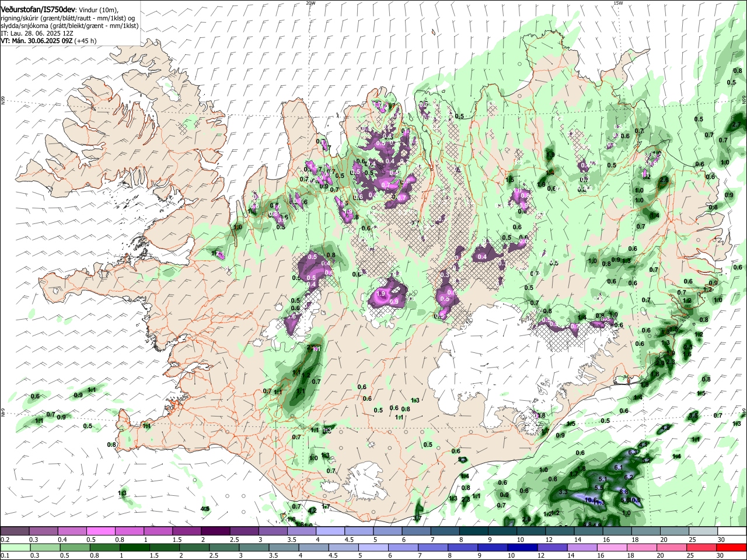This screenshot has height=560, width=747.
Task: Select the palest green 0.1 rain legend swatch
Action: coord(15,547)
